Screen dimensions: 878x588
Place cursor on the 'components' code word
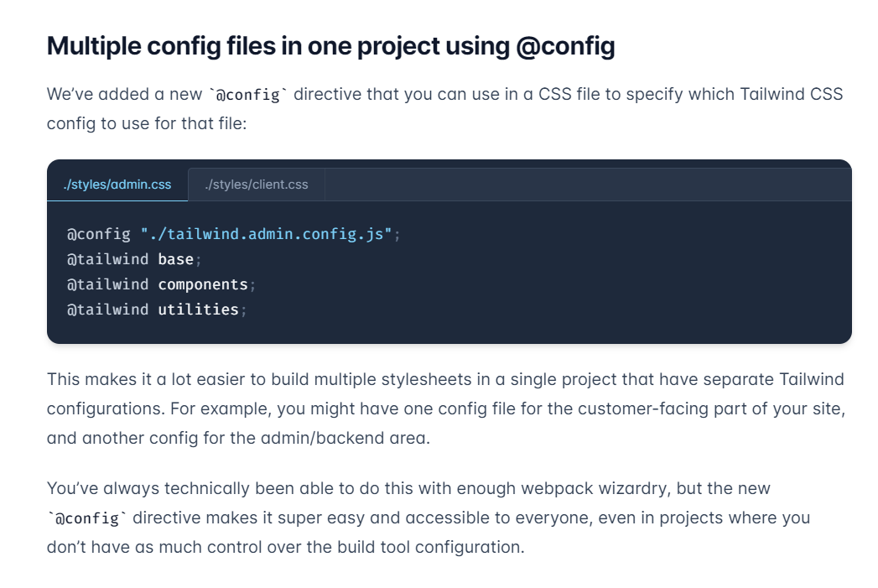[203, 284]
